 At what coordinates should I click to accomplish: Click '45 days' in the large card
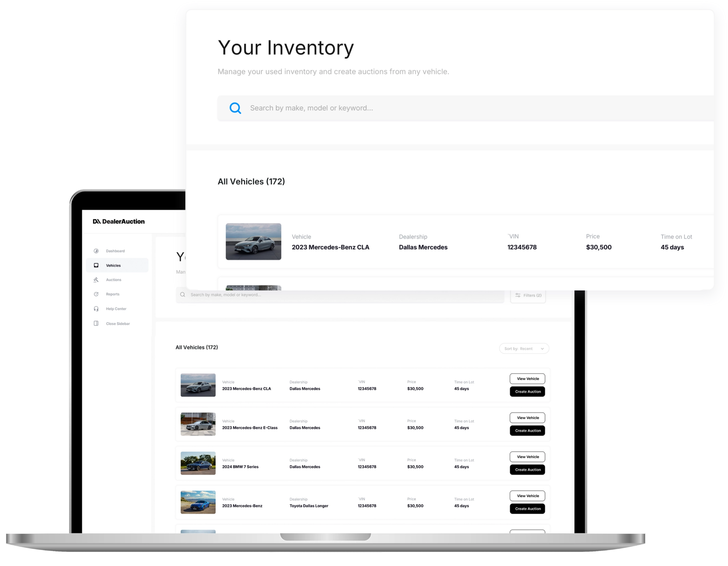(x=672, y=247)
